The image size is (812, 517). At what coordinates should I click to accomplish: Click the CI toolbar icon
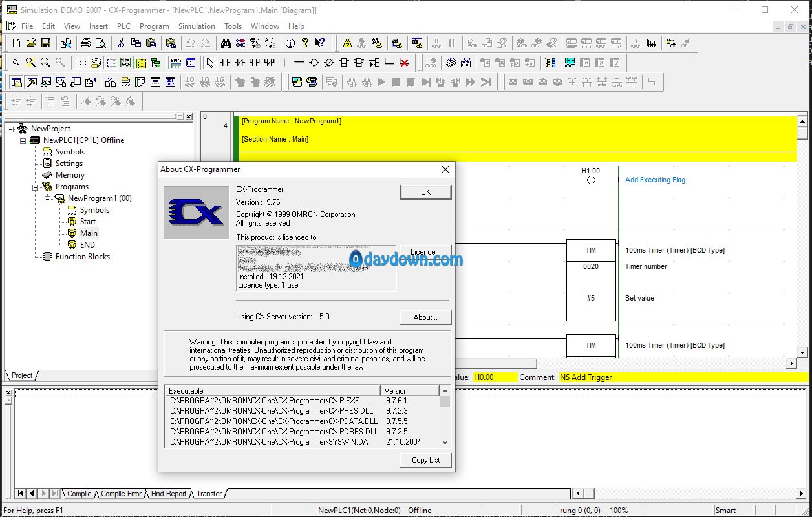tap(191, 63)
